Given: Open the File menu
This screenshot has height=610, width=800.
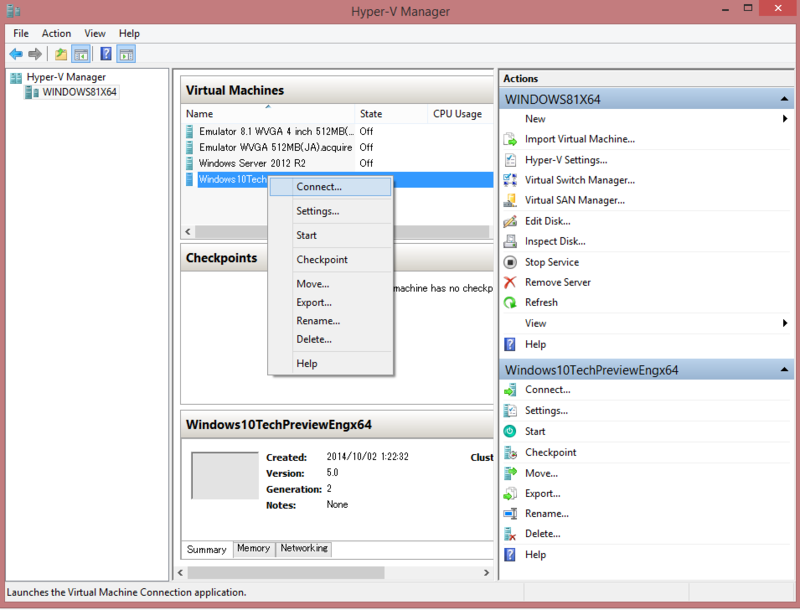Looking at the screenshot, I should pos(21,33).
